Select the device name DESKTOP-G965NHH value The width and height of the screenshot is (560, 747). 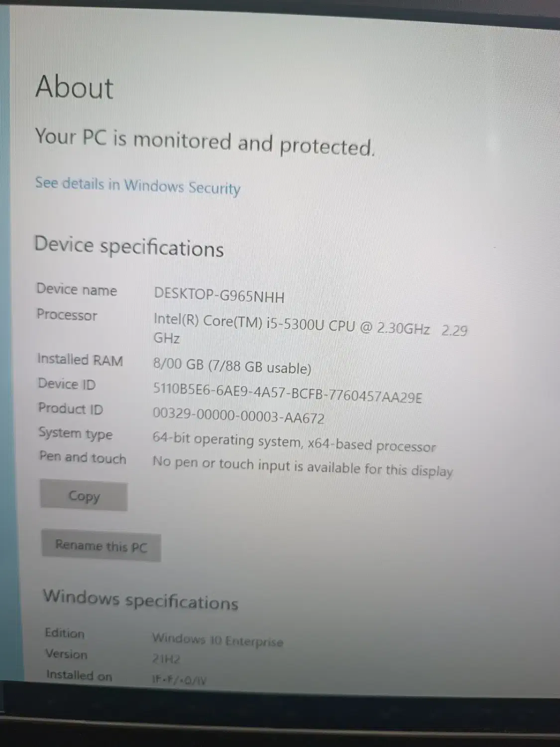click(x=219, y=296)
